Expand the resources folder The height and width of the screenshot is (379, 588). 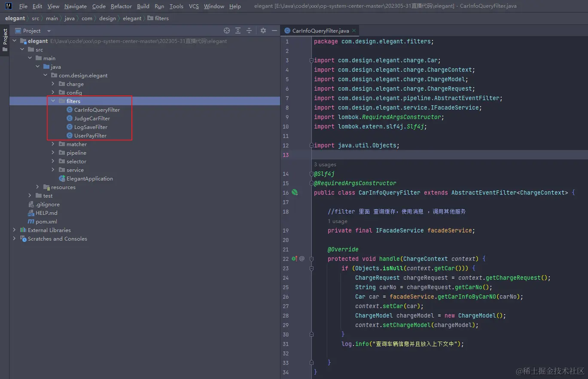click(37, 187)
